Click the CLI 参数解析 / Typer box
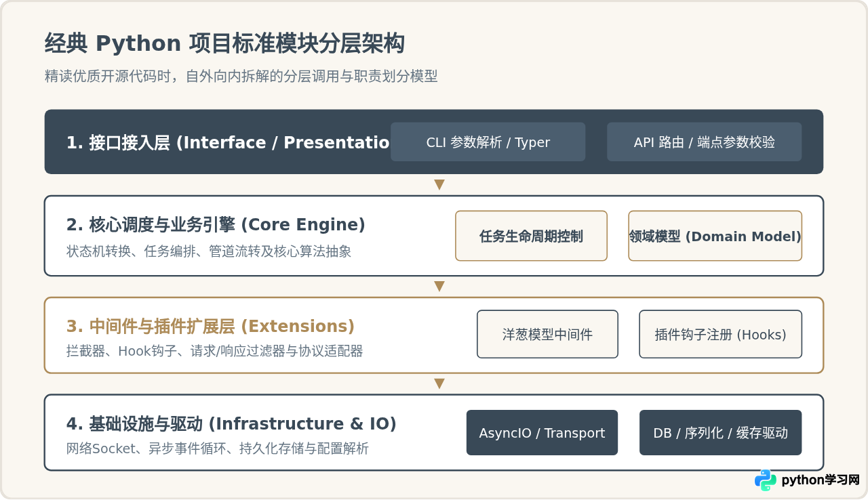 coord(488,142)
